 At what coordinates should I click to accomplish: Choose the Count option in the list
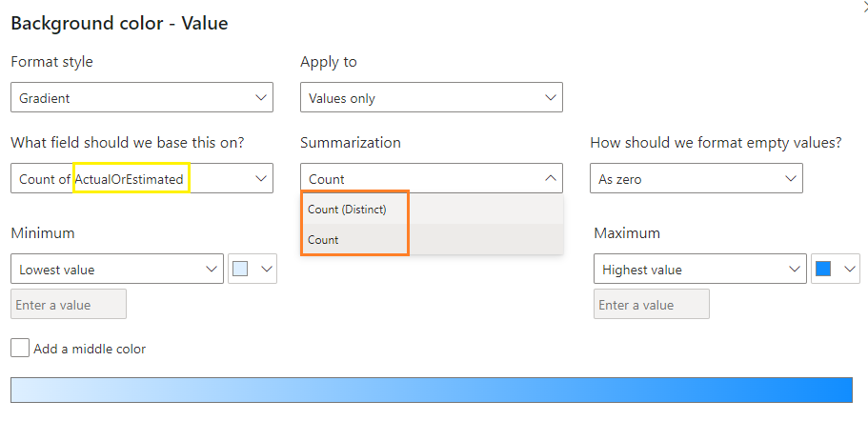(432, 240)
